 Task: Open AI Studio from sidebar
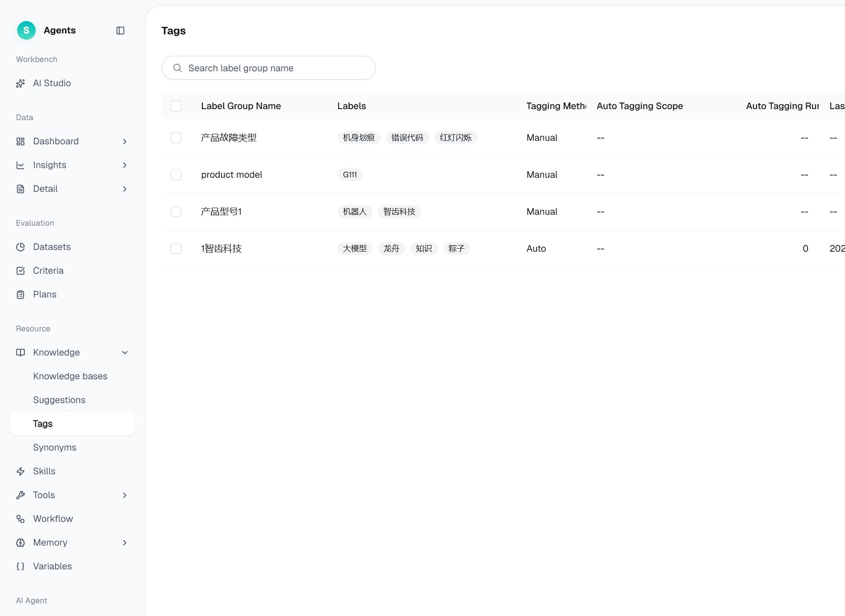pyautogui.click(x=73, y=83)
